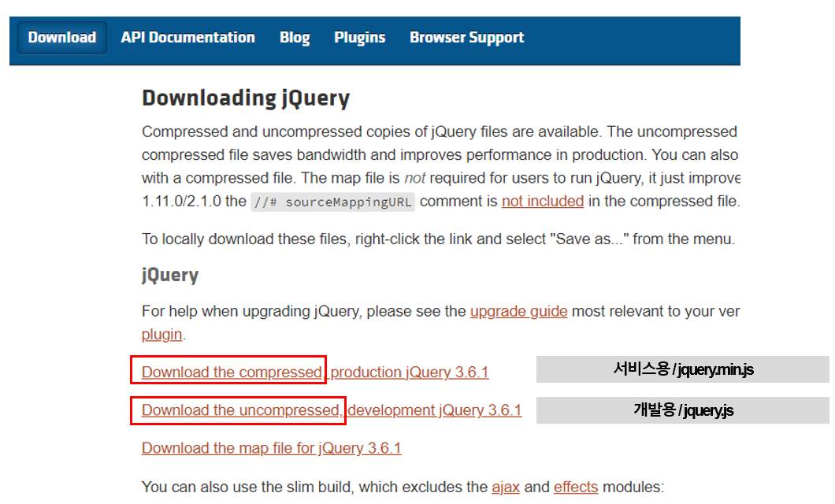Follow the 'not included' link
The width and height of the screenshot is (835, 504).
543,201
